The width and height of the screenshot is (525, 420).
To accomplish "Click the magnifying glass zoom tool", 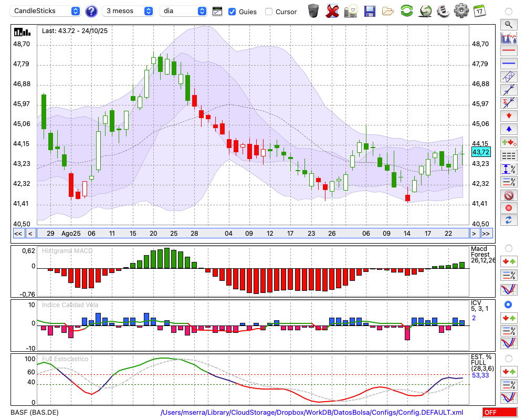I will (508, 24).
